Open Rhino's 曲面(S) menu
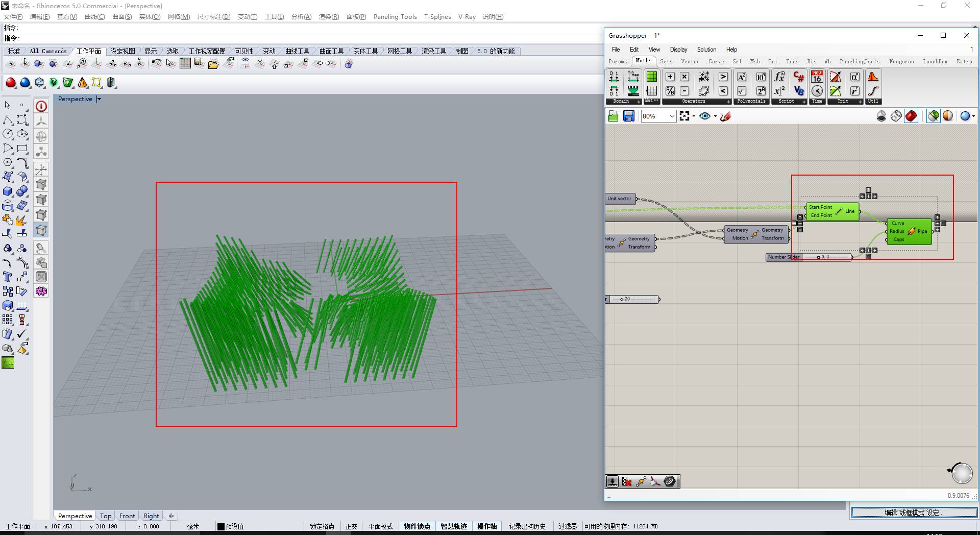The height and width of the screenshot is (535, 980). [122, 17]
